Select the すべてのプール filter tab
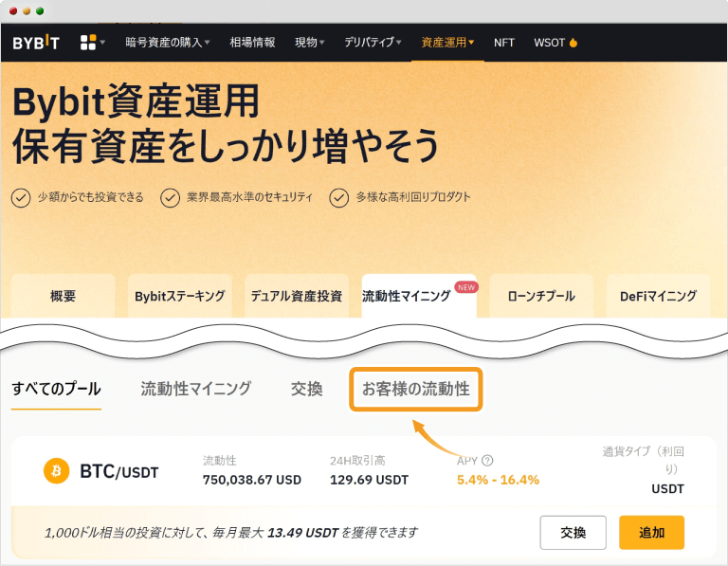The image size is (728, 566). (x=56, y=389)
